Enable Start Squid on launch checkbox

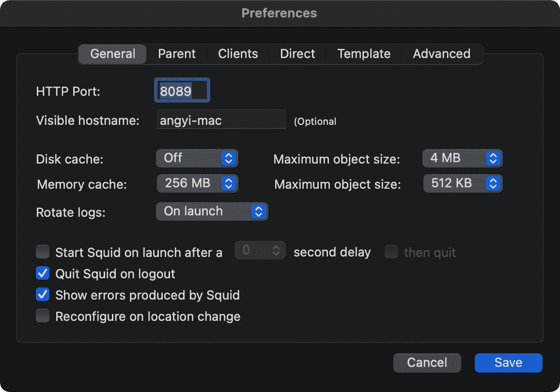tap(43, 252)
